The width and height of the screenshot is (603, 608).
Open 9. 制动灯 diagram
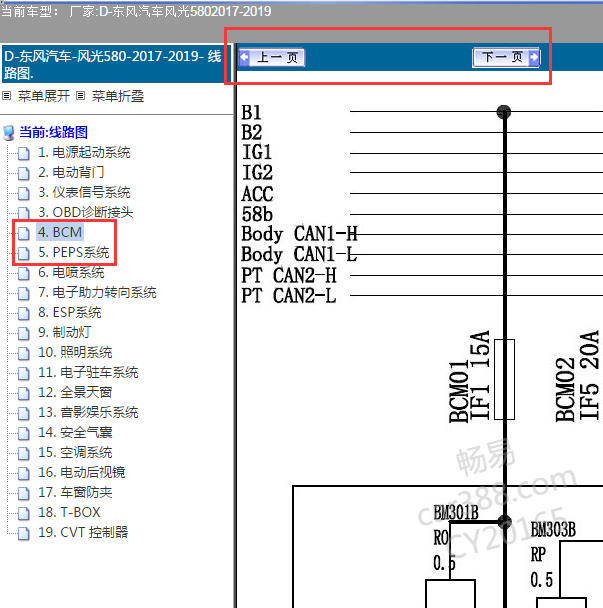[x=65, y=332]
